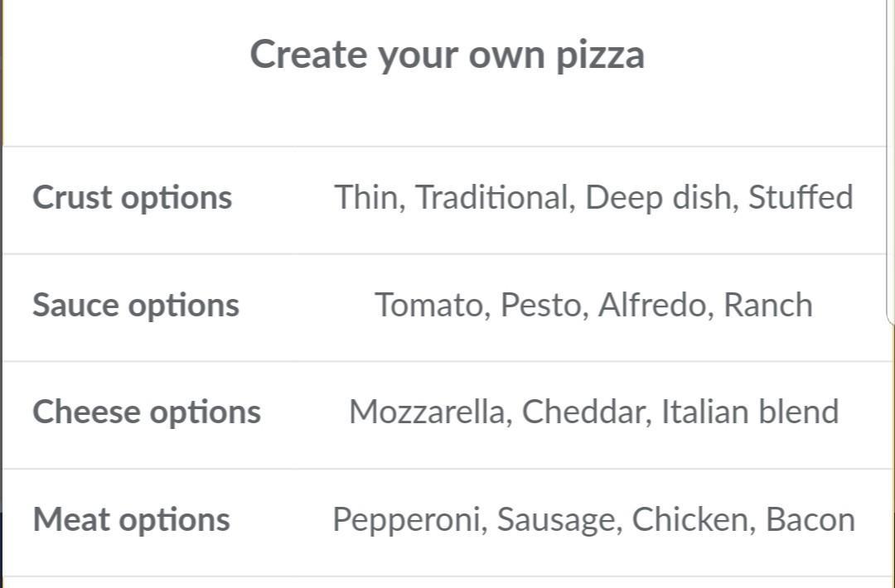Click 'Tomato' in the sauce list
The height and width of the screenshot is (588, 895).
tap(429, 305)
